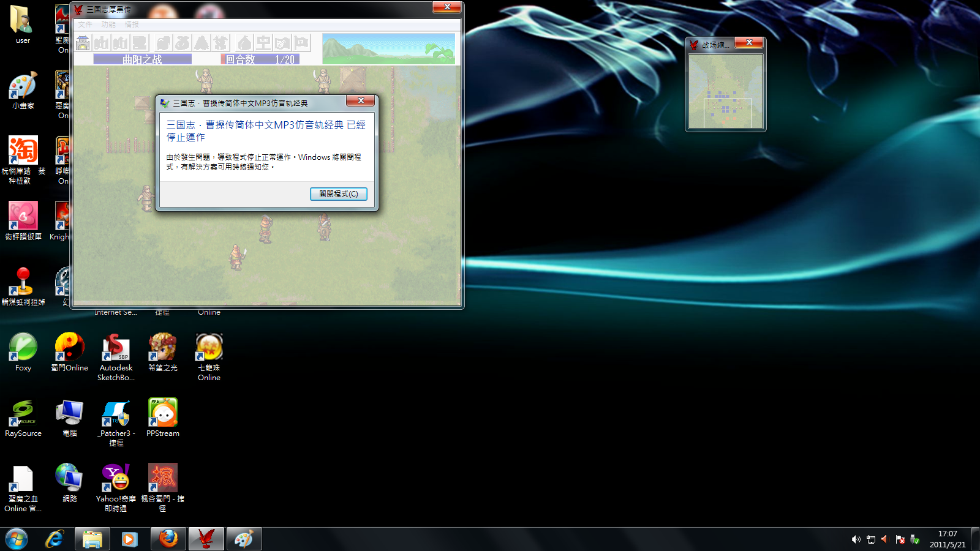Open the 鬥Online yin-yang desktop shortcut
980x551 pixels.
69,352
